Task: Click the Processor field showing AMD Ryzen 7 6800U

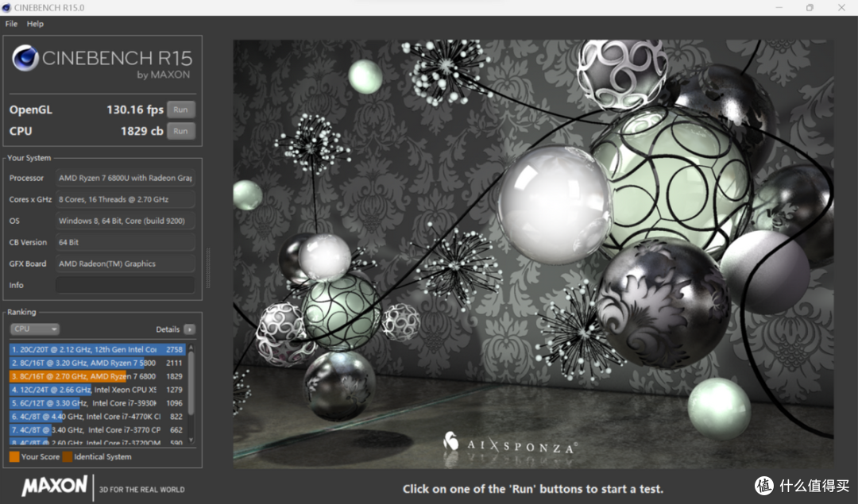Action: tap(126, 179)
